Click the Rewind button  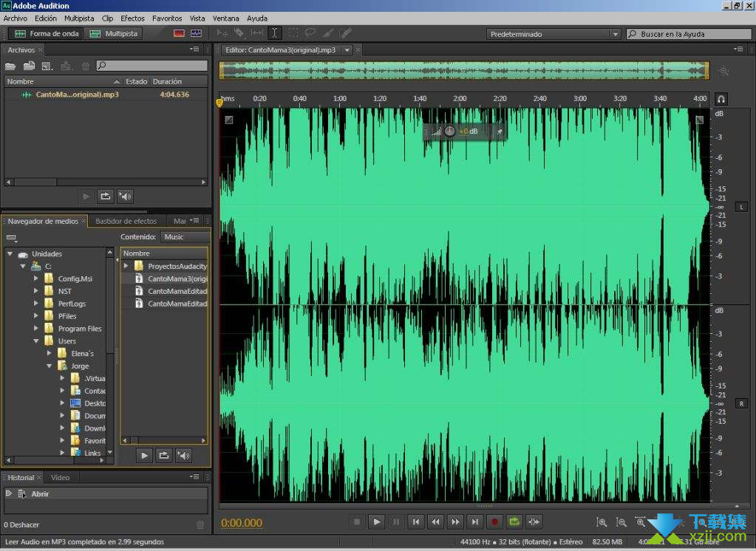pyautogui.click(x=436, y=521)
